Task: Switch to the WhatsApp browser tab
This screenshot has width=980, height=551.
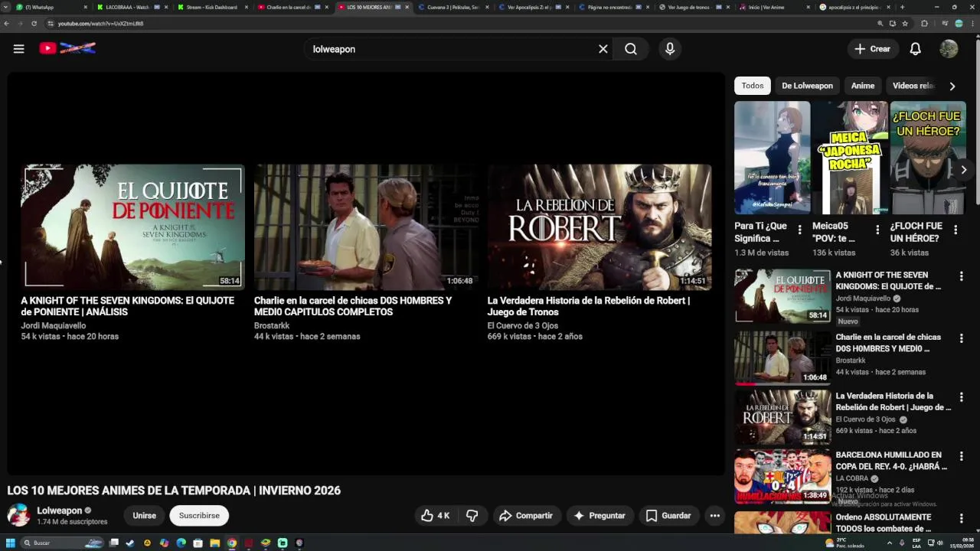Action: point(51,7)
